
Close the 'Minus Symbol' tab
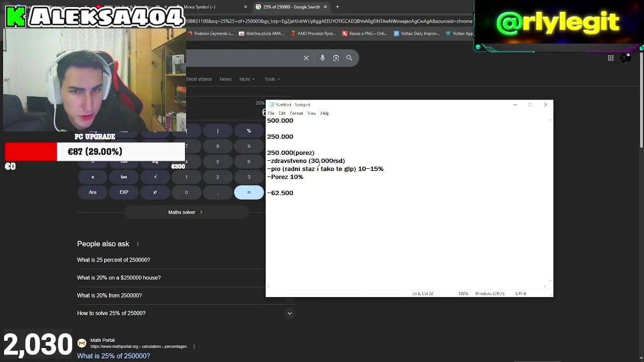coord(246,7)
